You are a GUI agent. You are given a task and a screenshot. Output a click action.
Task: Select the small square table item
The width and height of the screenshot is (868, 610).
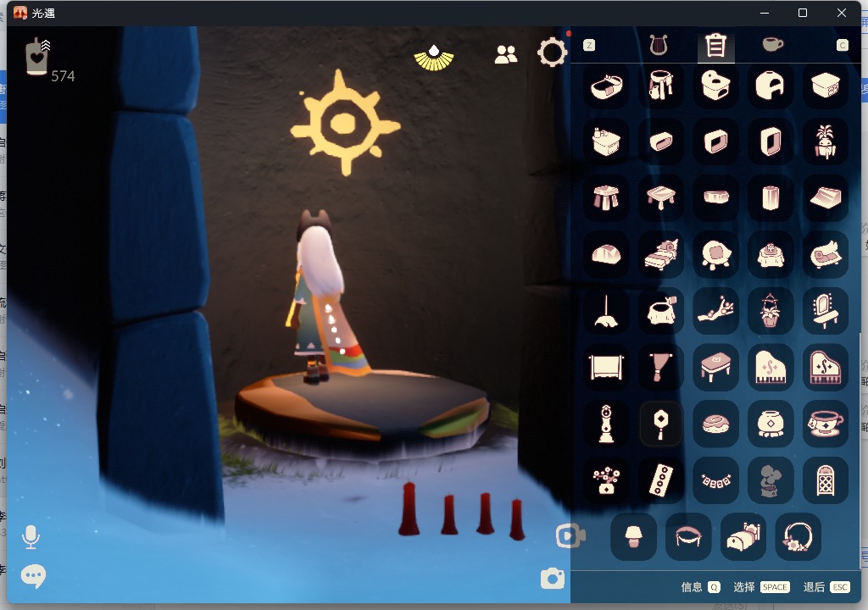tap(660, 197)
